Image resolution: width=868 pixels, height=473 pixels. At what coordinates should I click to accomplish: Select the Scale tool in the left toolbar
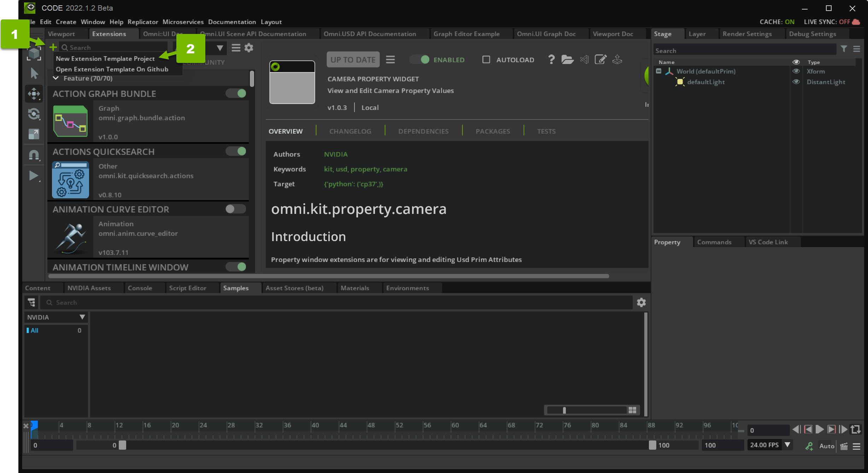[34, 134]
